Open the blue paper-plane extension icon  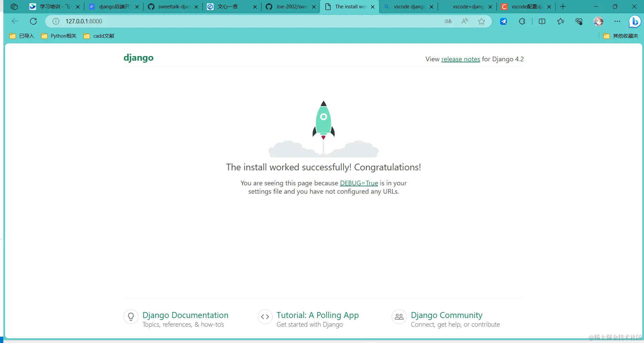click(x=504, y=21)
